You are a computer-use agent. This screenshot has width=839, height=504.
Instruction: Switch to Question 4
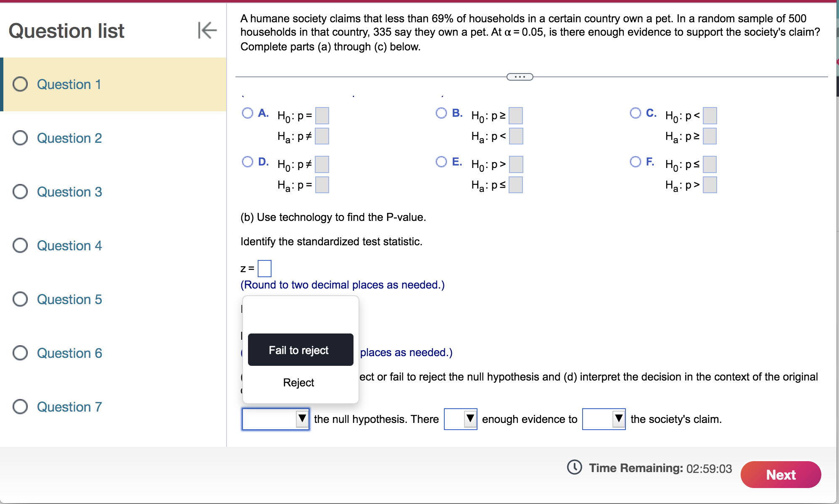click(69, 246)
